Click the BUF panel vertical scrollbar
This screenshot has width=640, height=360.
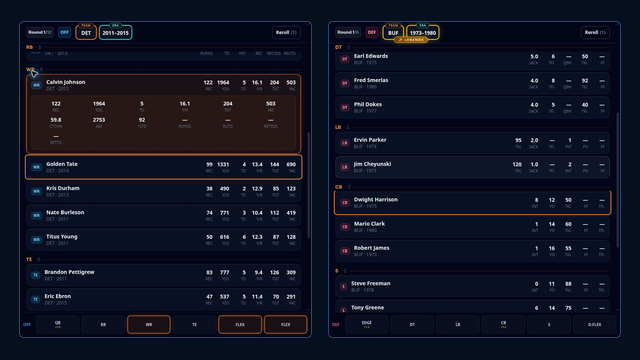click(617, 180)
